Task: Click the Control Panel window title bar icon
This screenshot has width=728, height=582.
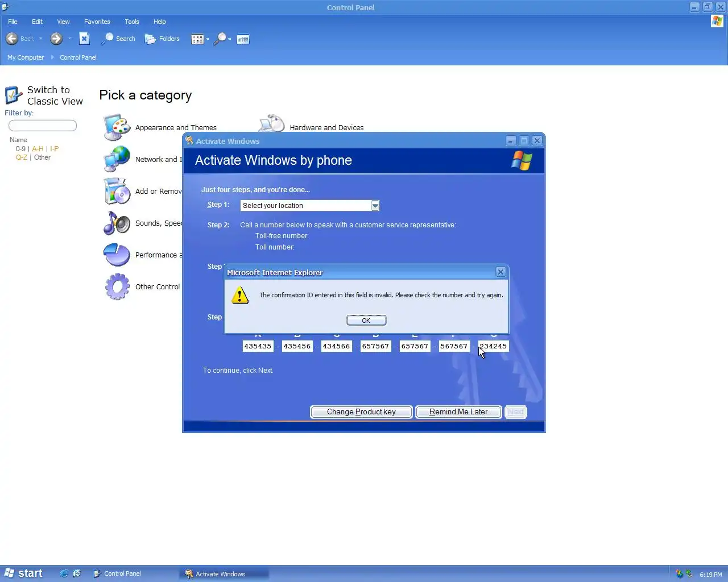Action: pos(5,7)
